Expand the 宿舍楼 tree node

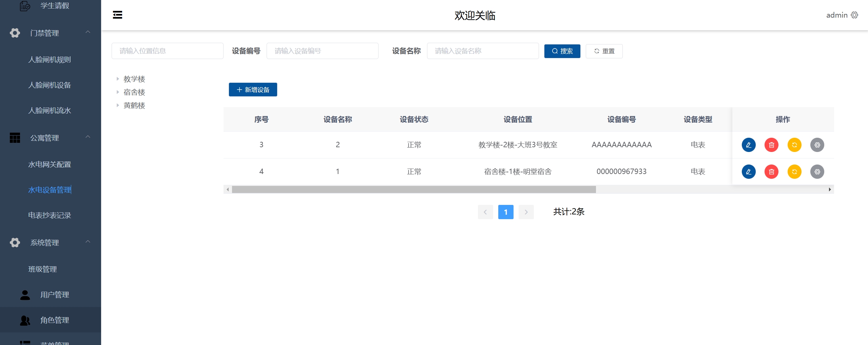pyautogui.click(x=118, y=92)
